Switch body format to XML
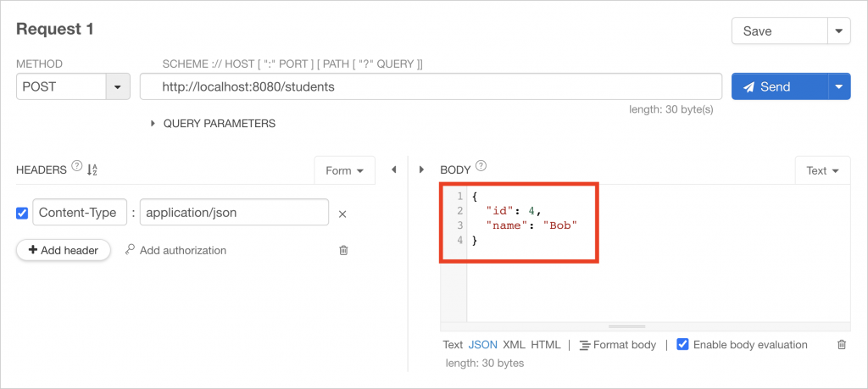868x389 pixels. point(514,345)
